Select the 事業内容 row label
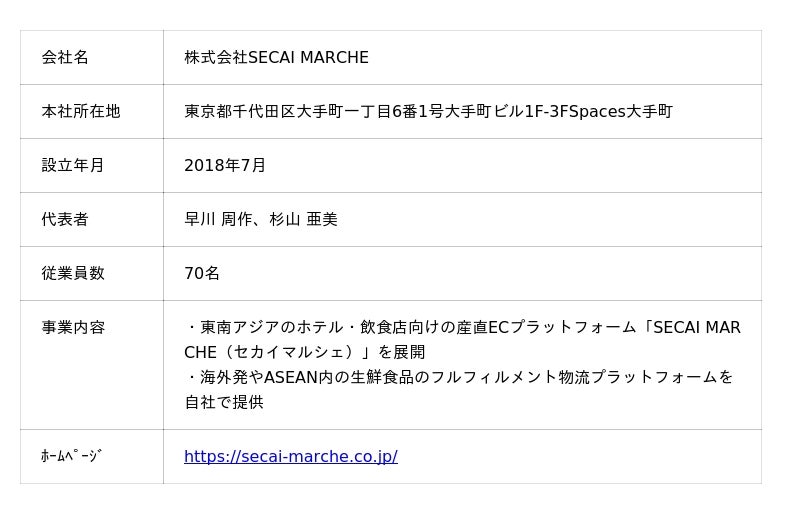800x514 pixels. tap(73, 328)
